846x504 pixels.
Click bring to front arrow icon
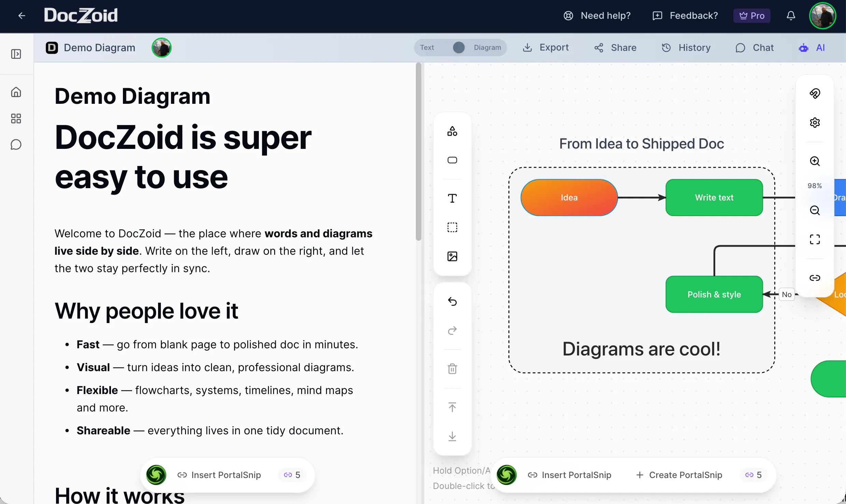tap(452, 407)
